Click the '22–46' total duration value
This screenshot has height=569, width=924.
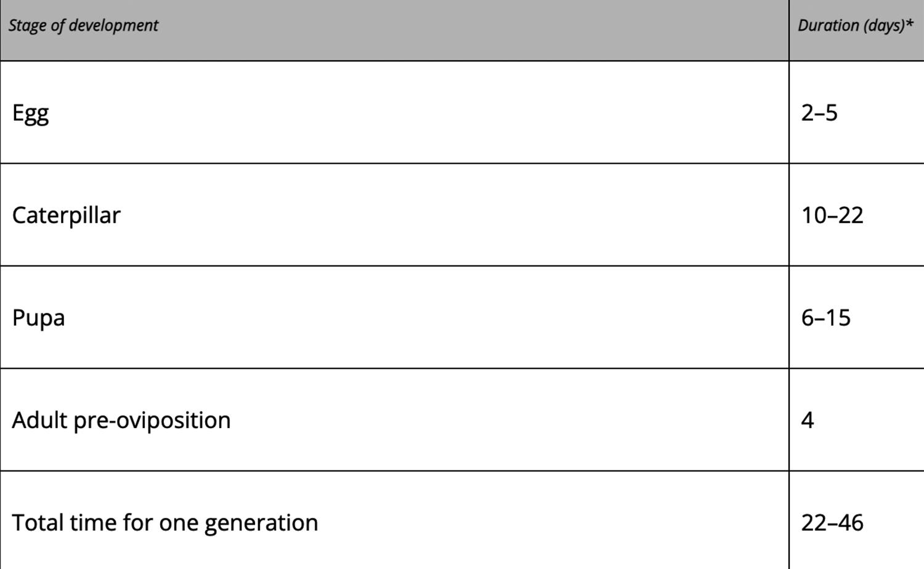pyautogui.click(x=832, y=523)
